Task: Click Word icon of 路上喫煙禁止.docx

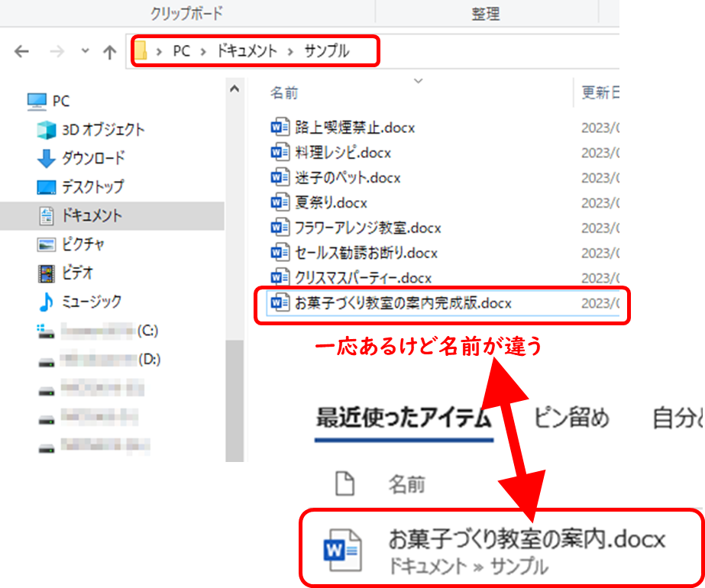Action: (280, 128)
